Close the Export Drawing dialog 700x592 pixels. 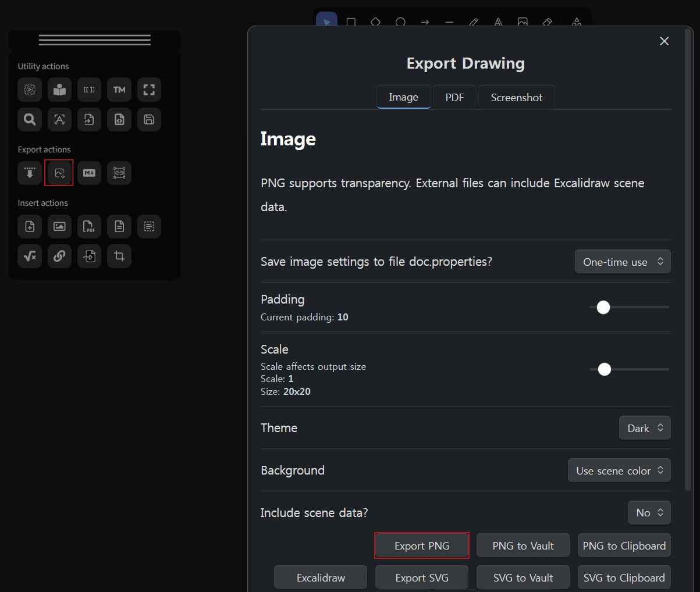tap(664, 41)
